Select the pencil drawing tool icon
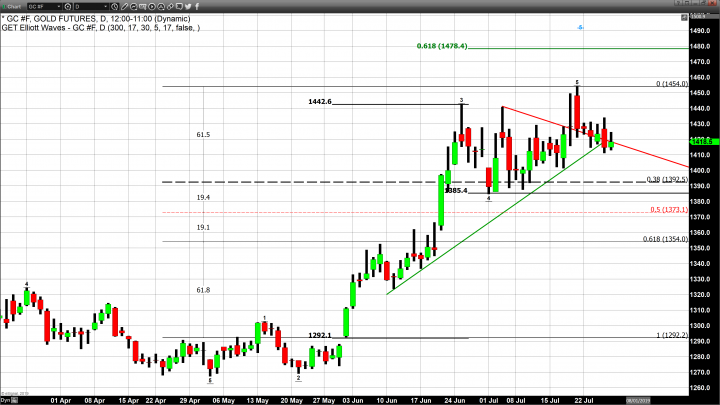Screen dimensions: 720x405 [124, 6]
